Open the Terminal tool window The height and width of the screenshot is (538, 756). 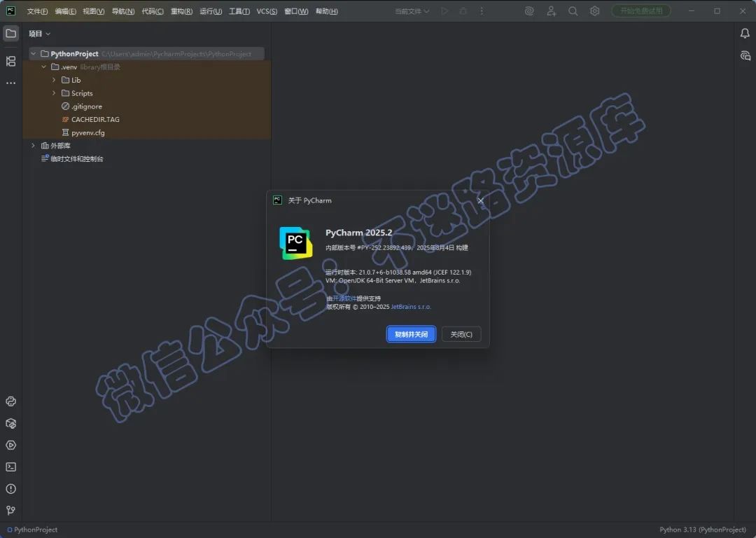click(10, 467)
